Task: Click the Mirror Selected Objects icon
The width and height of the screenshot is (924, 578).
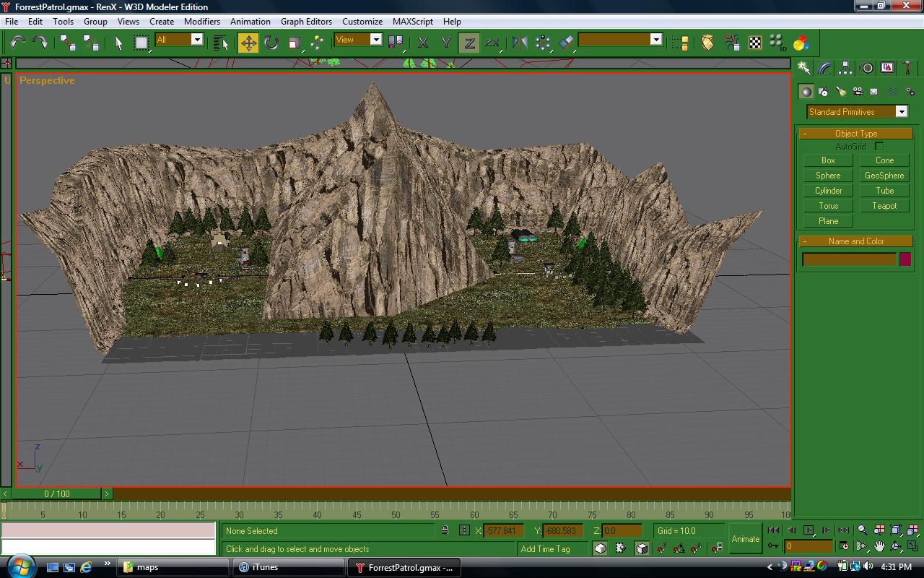Action: (x=519, y=43)
